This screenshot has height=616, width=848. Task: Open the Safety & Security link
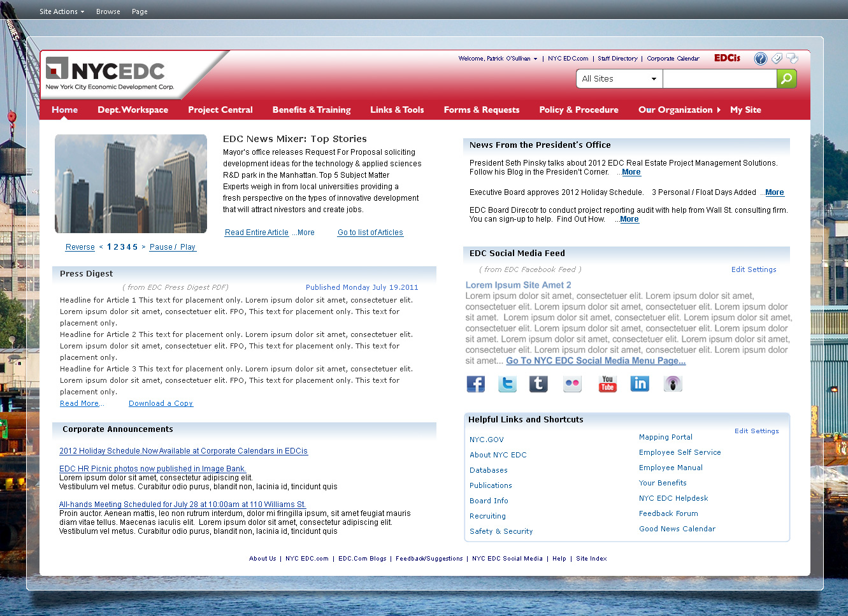[x=501, y=531]
